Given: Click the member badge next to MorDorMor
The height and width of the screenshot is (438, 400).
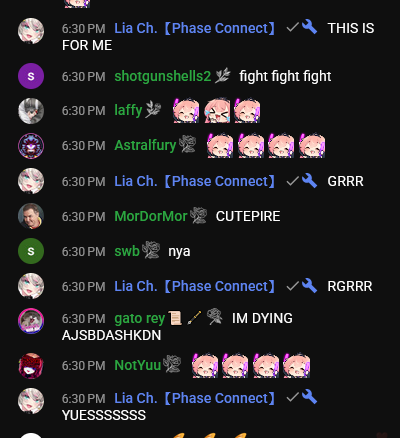Looking at the screenshot, I should point(198,216).
